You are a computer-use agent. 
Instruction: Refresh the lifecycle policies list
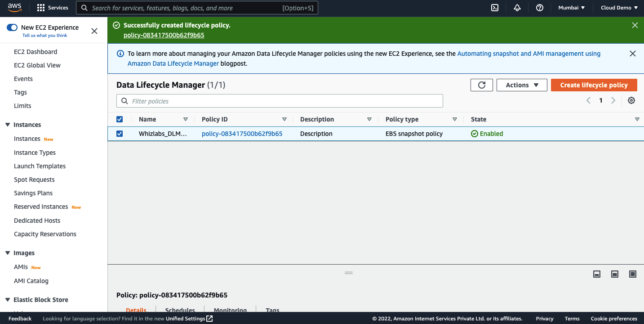482,85
